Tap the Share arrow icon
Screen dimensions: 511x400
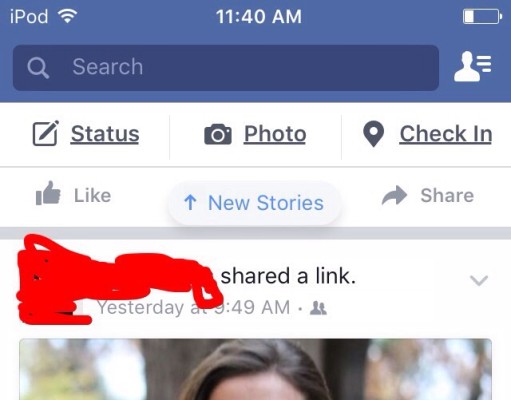(394, 195)
